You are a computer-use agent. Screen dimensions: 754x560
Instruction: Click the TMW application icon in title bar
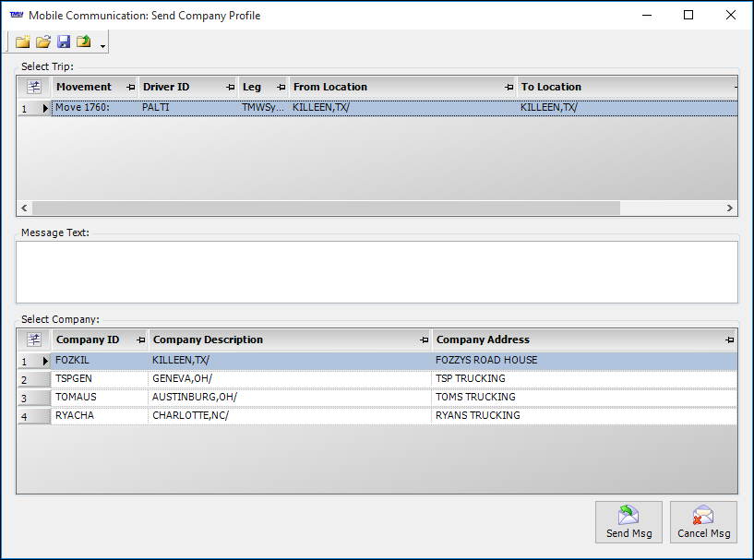(x=17, y=15)
